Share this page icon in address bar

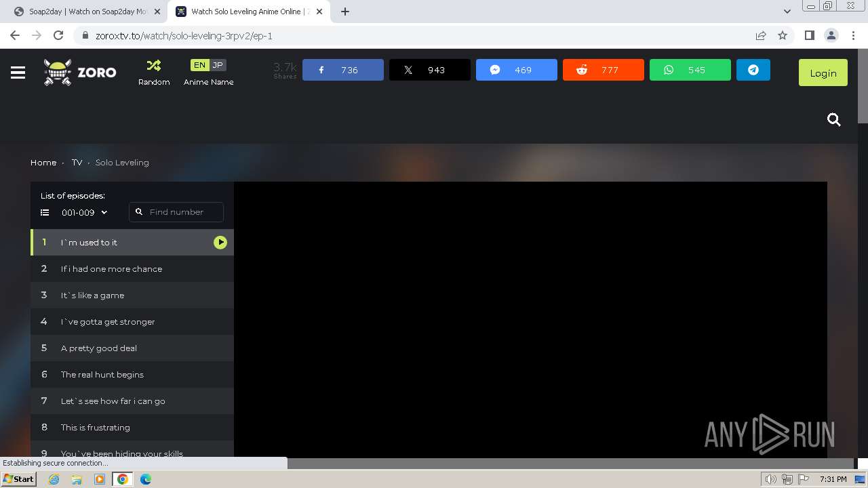pos(761,35)
